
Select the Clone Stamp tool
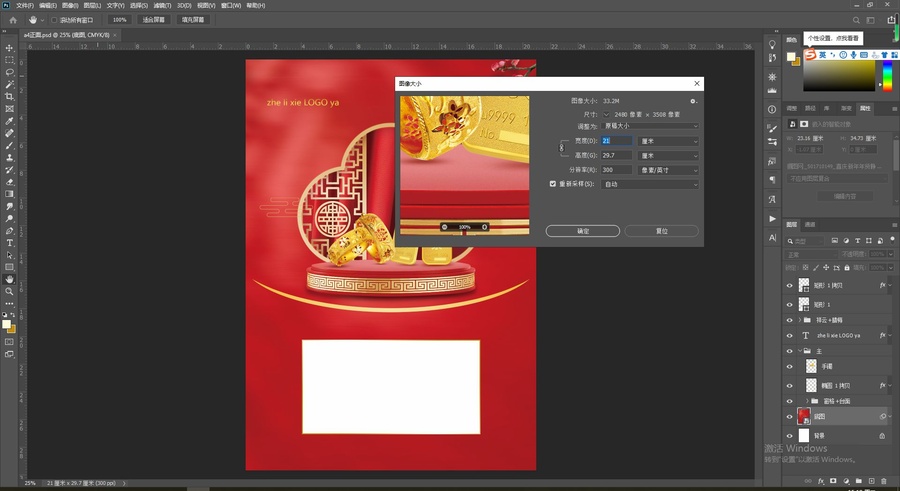tap(9, 157)
